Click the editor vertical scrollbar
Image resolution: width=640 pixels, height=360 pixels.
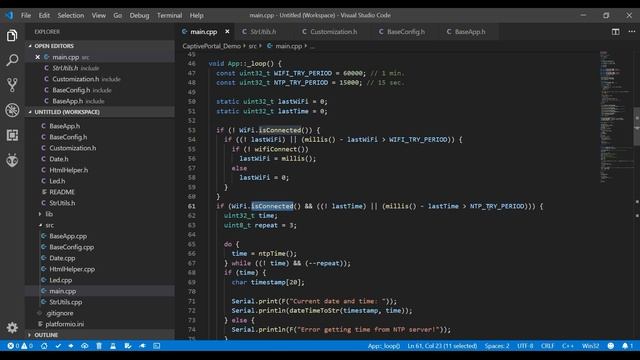(636, 126)
